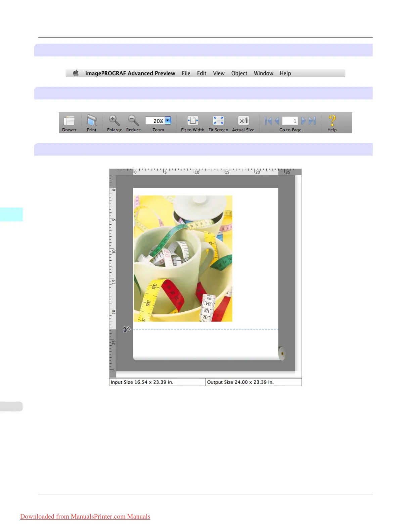The height and width of the screenshot is (532, 411).
Task: Open the imagePROGRAF Advanced Preview menu
Action: click(x=130, y=73)
